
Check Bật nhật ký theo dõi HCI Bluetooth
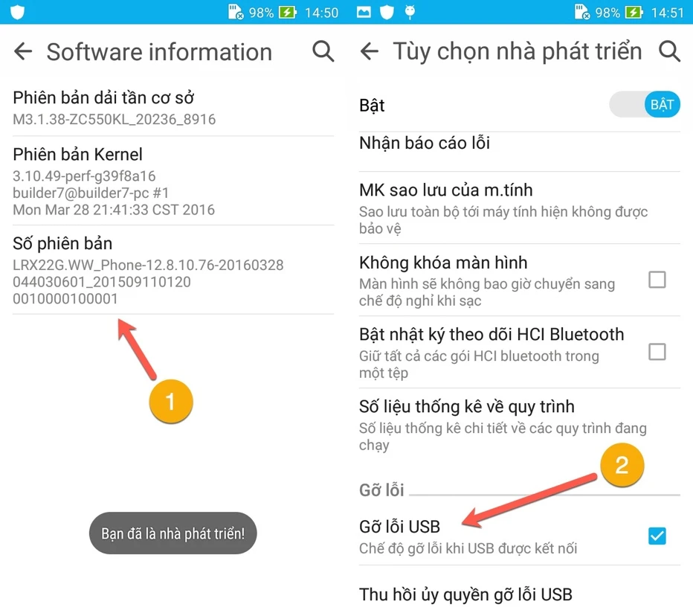click(x=657, y=352)
